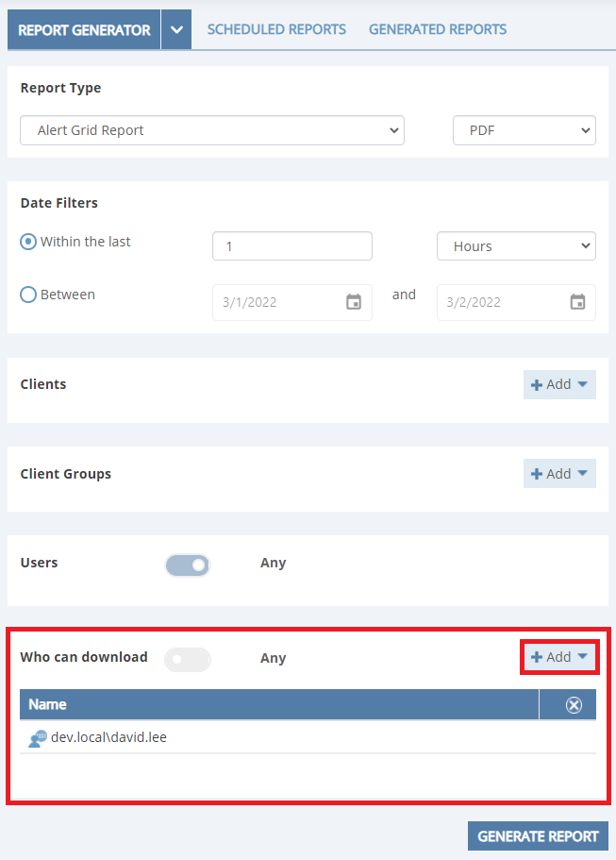
Task: Click the remove-all X icon in Name header
Action: pyautogui.click(x=574, y=705)
